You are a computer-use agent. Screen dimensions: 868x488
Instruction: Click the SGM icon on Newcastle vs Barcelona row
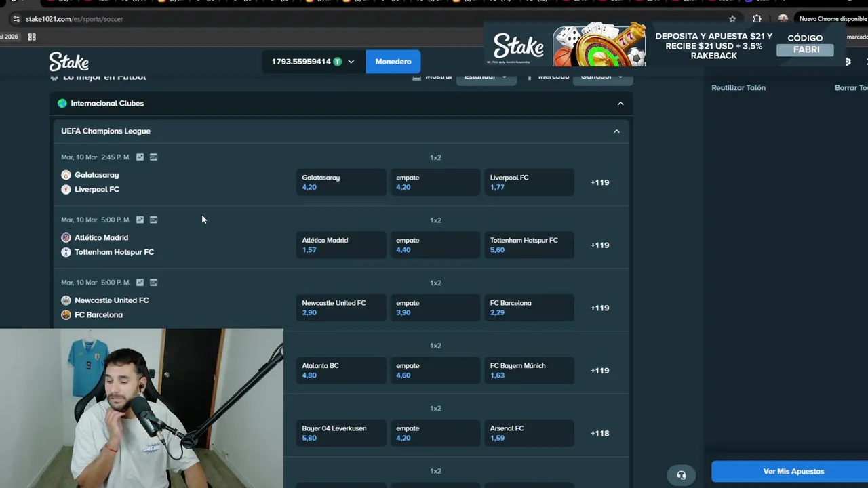tap(153, 282)
